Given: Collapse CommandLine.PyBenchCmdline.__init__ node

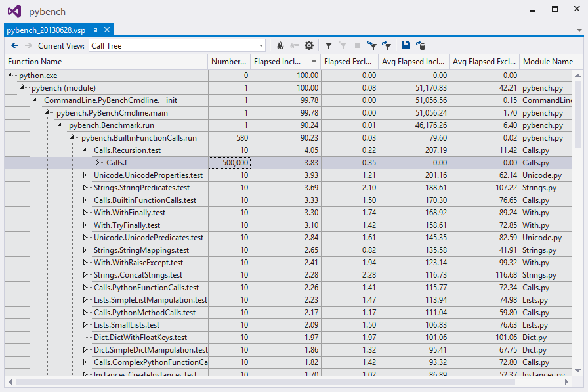Looking at the screenshot, I should pyautogui.click(x=35, y=100).
